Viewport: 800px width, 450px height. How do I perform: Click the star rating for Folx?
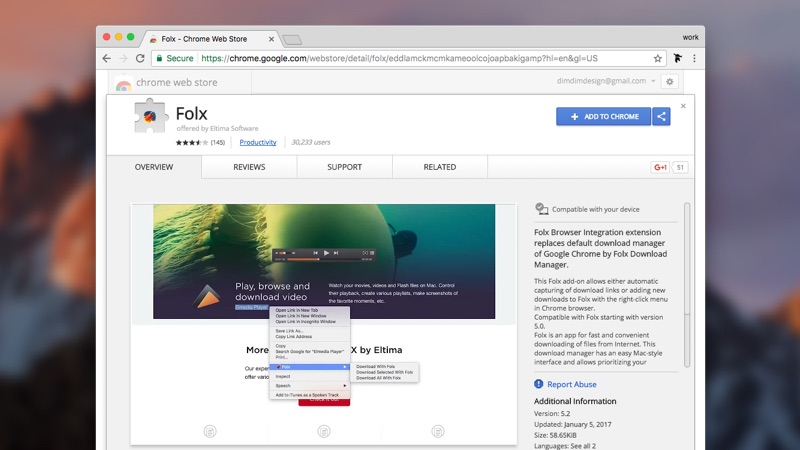192,142
